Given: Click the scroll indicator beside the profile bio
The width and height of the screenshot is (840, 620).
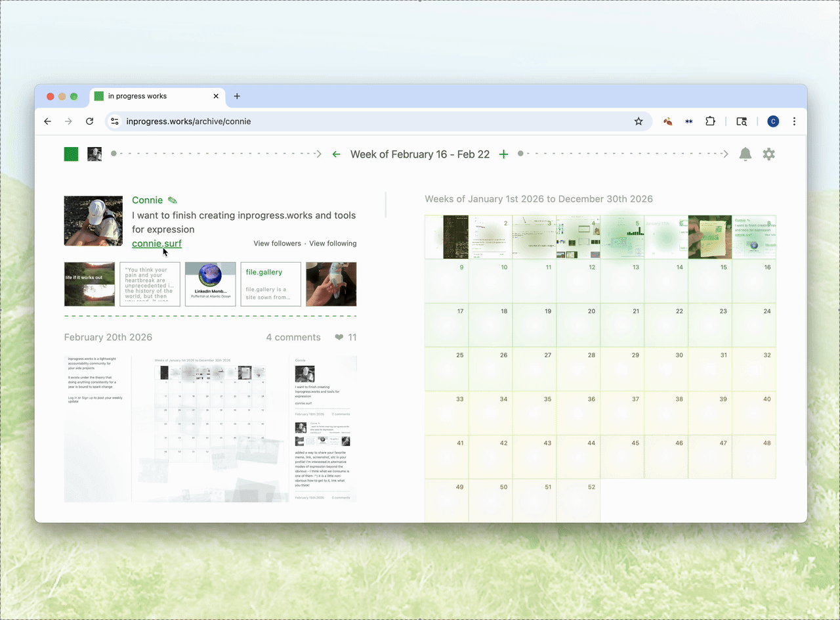Looking at the screenshot, I should point(386,205).
